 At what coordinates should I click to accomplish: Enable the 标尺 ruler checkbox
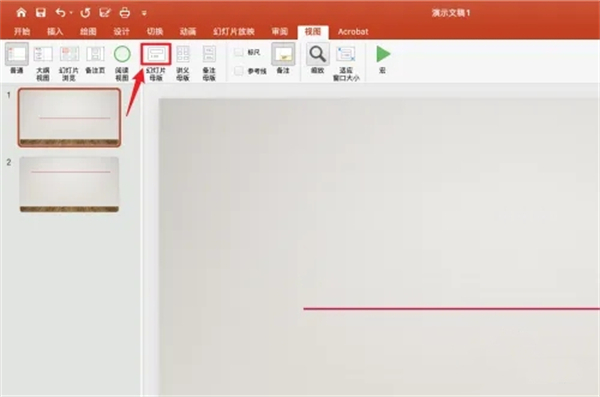click(238, 52)
